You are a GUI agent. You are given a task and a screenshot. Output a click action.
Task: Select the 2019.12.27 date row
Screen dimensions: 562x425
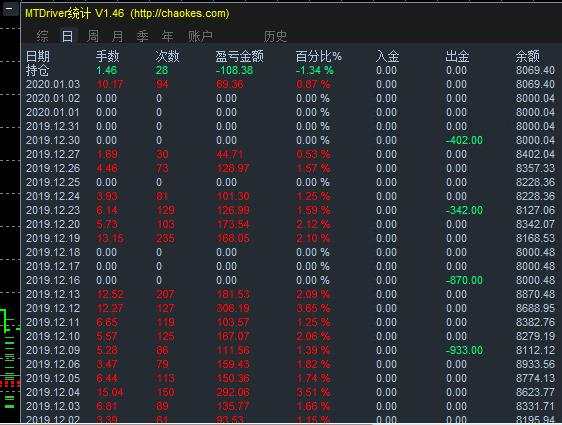coord(53,154)
